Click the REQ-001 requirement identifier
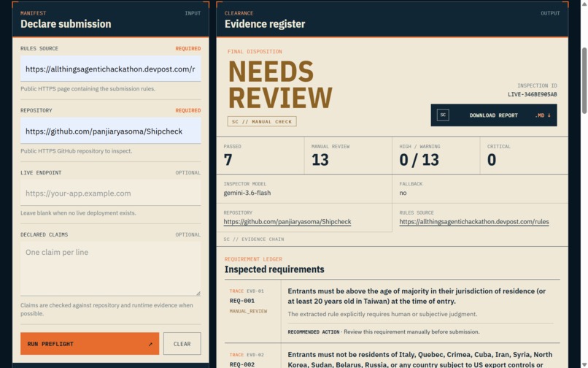 [x=242, y=301]
